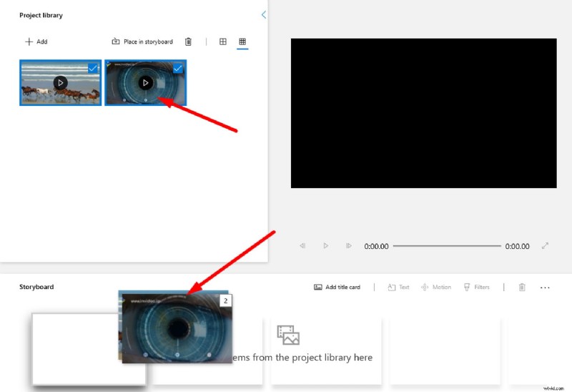Open the Text tool in storyboard

(398, 288)
